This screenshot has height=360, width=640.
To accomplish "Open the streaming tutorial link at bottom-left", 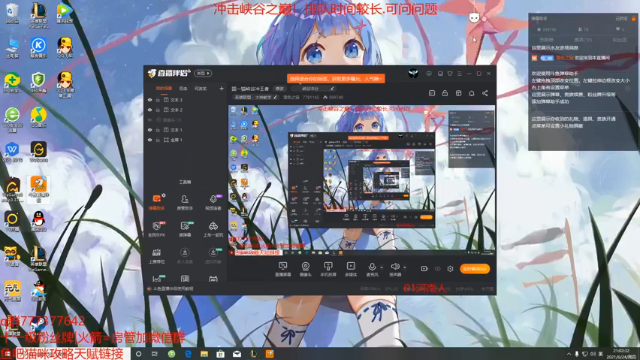I will point(171,289).
